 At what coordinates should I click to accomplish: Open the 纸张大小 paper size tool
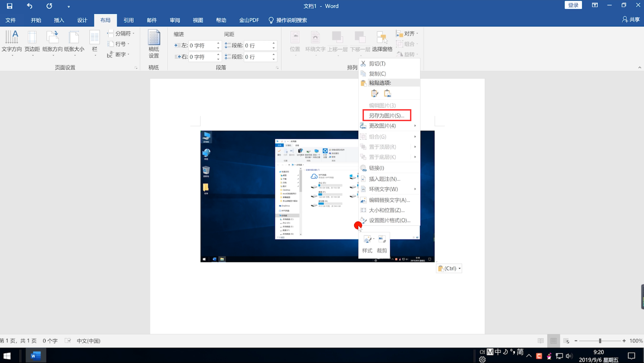coord(74,44)
